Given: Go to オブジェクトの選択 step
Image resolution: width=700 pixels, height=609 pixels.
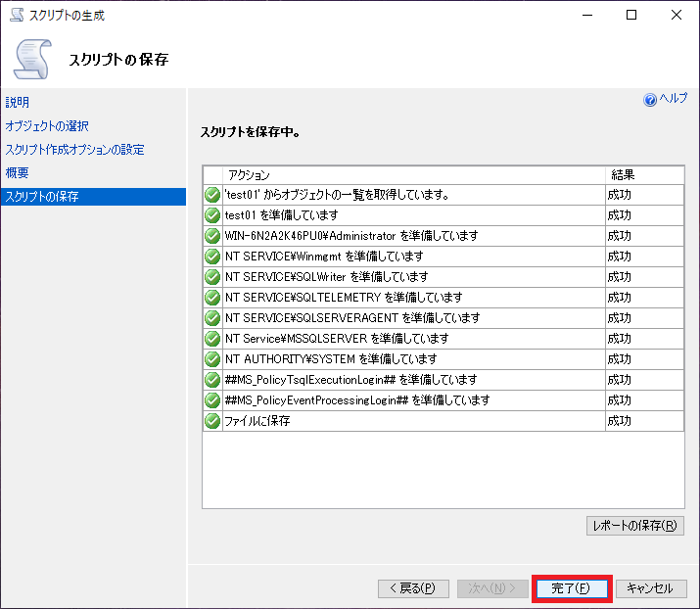Looking at the screenshot, I should [47, 125].
